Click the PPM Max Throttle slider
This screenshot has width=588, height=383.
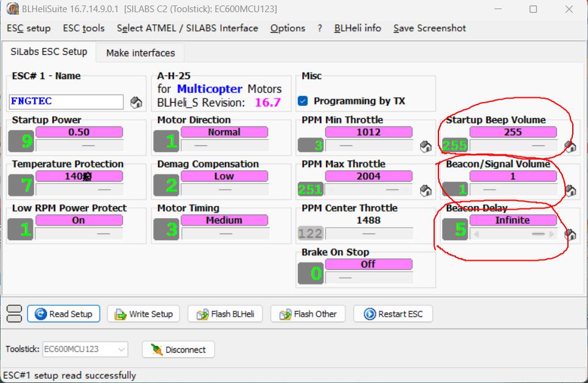click(369, 190)
